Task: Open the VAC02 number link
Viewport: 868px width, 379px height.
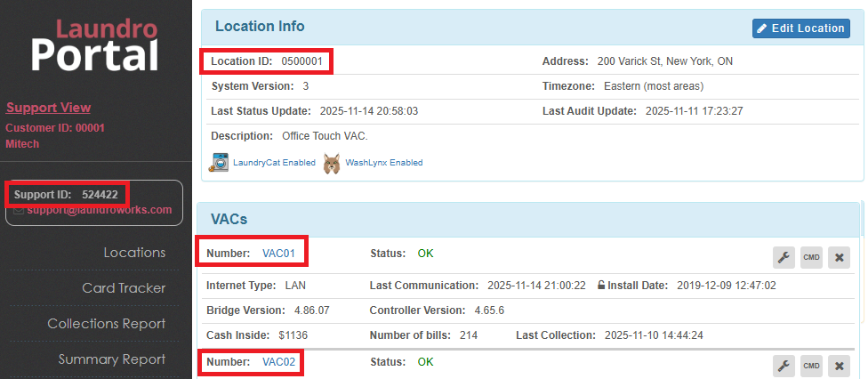Action: tap(278, 363)
